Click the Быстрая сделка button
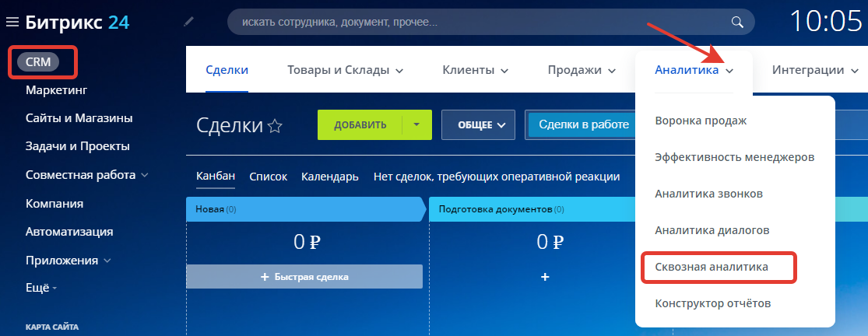 (x=304, y=277)
